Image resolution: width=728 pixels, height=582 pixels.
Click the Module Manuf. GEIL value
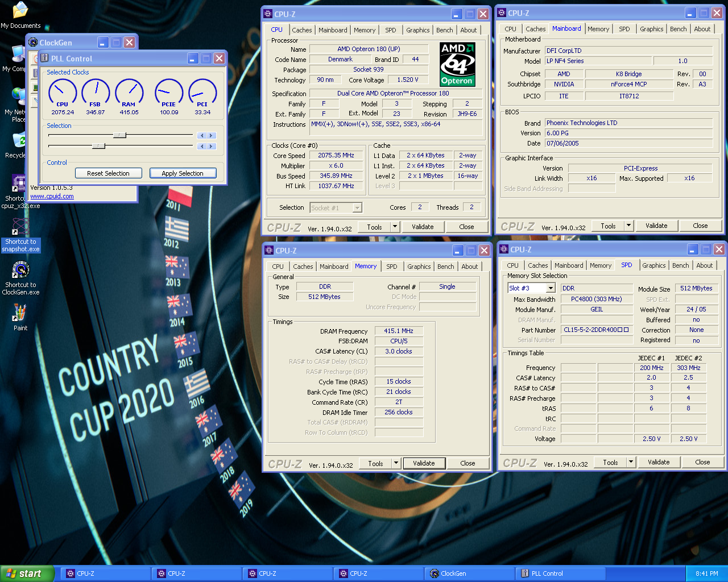click(x=597, y=309)
